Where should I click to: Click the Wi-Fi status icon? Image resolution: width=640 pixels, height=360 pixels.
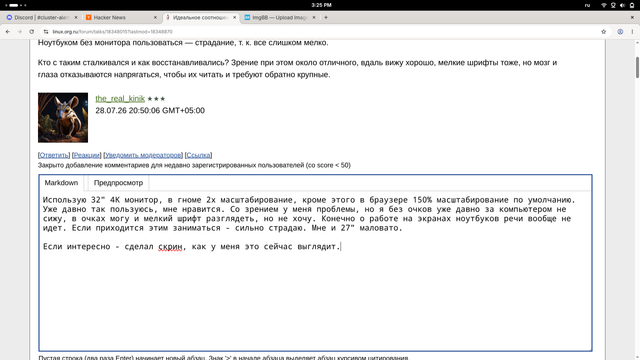[x=604, y=5]
